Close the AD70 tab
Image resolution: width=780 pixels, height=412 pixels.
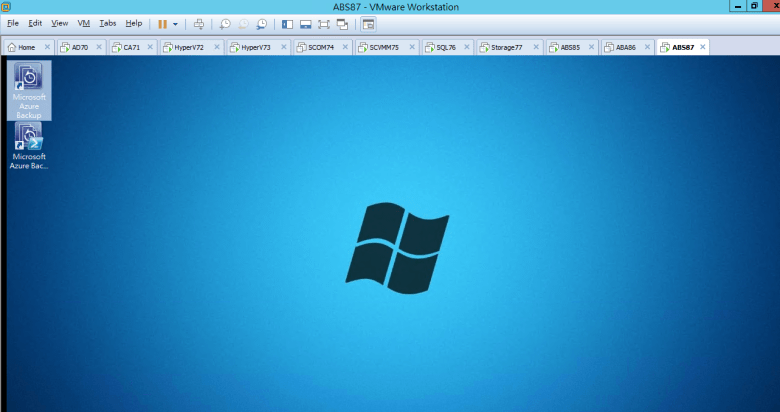[x=99, y=47]
